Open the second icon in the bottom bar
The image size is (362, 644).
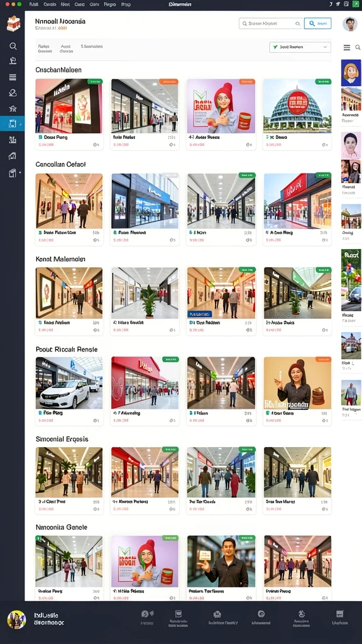178,614
